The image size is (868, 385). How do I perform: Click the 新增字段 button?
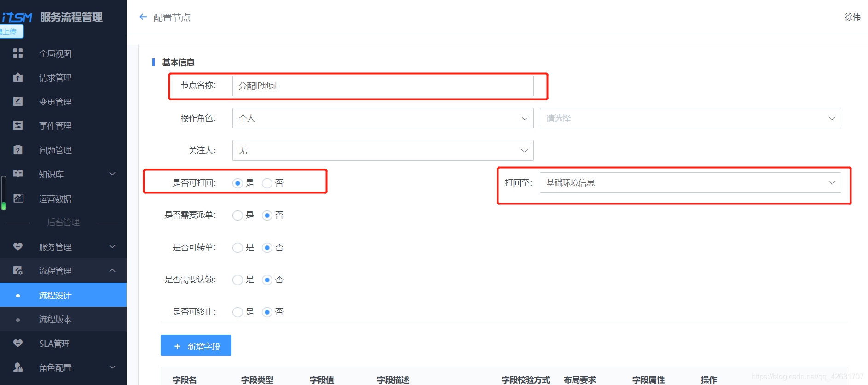[196, 345]
